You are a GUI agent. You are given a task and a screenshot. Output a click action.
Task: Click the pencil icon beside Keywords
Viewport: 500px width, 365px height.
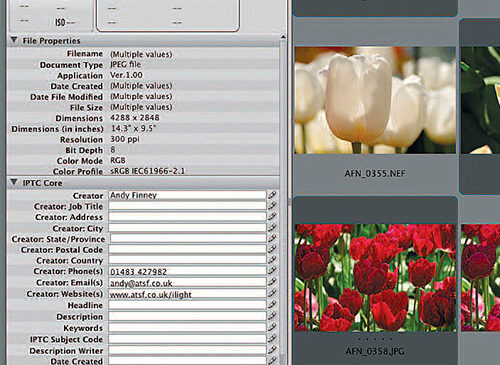pyautogui.click(x=272, y=327)
